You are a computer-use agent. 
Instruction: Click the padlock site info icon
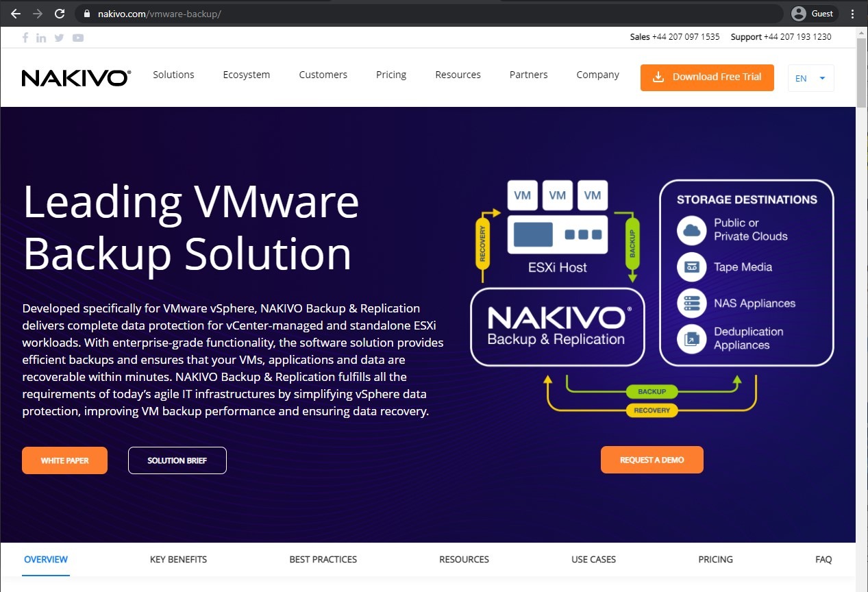(86, 14)
